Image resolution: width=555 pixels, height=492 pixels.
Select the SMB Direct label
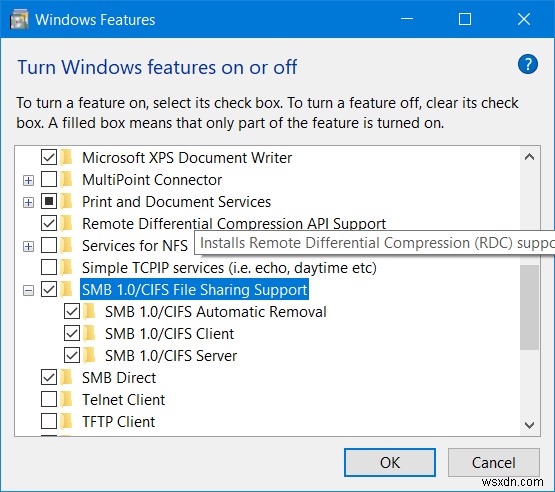(119, 377)
